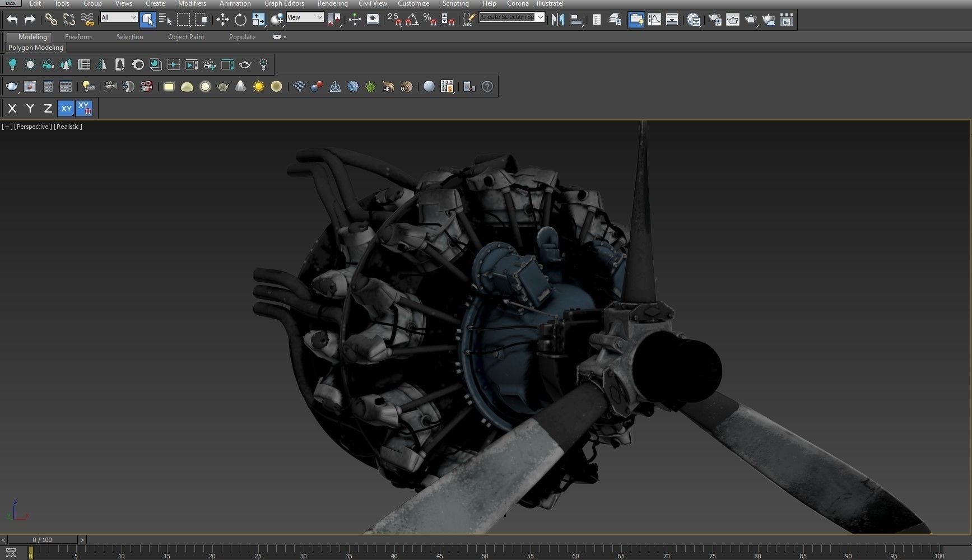Open the viewport [+] general menu
The image size is (972, 560).
tap(7, 127)
